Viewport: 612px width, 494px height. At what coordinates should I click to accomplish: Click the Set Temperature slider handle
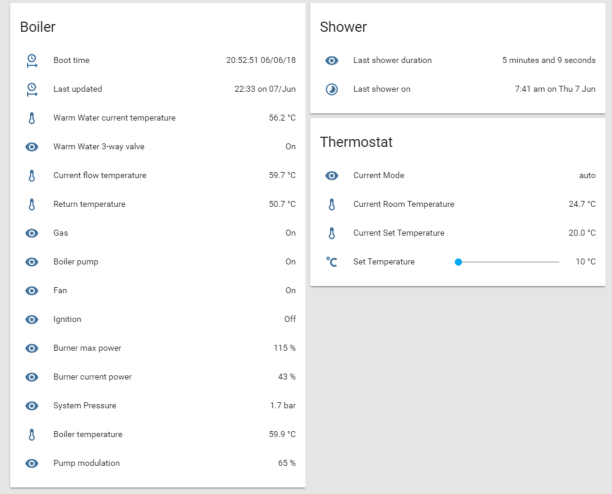458,262
